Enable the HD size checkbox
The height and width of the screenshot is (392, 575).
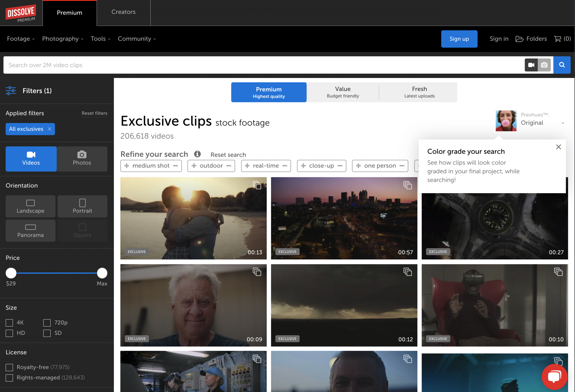[9, 333]
